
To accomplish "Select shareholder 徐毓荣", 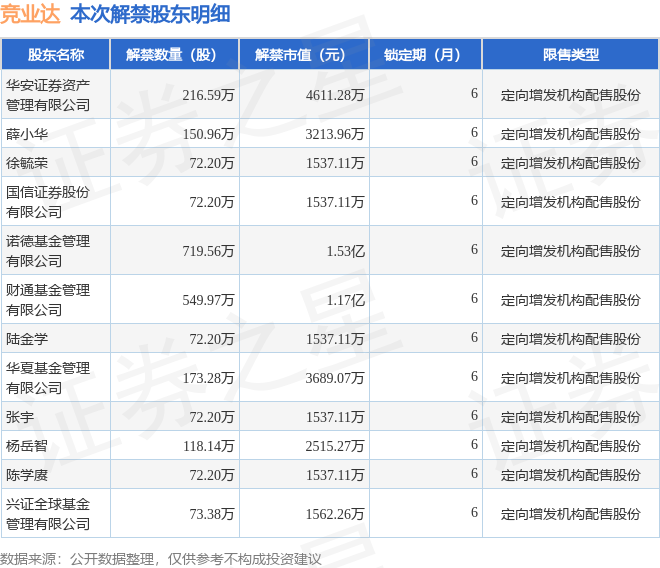I will click(x=27, y=163).
